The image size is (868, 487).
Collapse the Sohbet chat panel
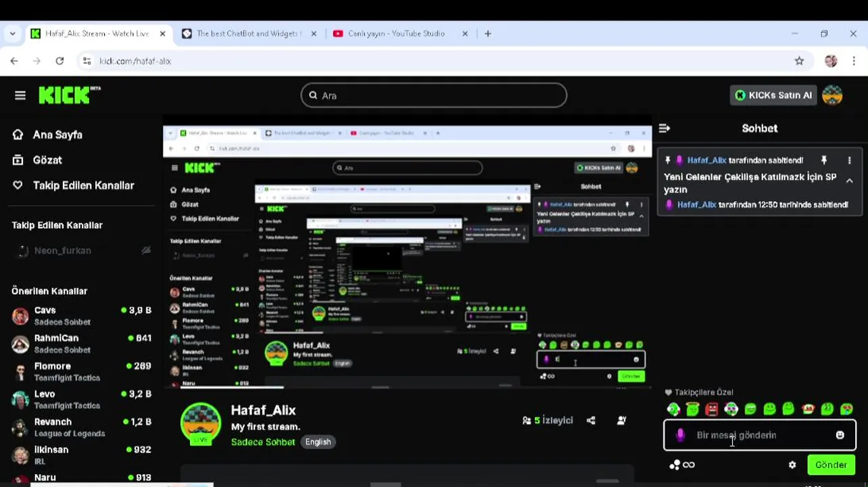coord(665,128)
